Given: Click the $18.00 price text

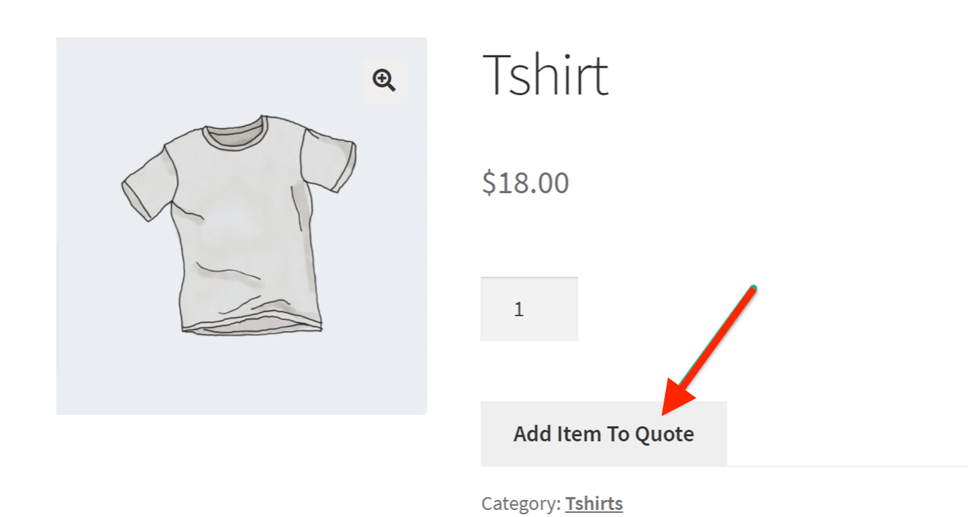Looking at the screenshot, I should [x=526, y=183].
